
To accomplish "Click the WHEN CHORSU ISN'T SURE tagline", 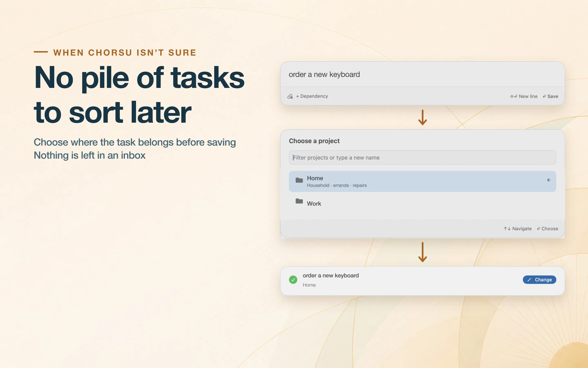I will point(125,53).
